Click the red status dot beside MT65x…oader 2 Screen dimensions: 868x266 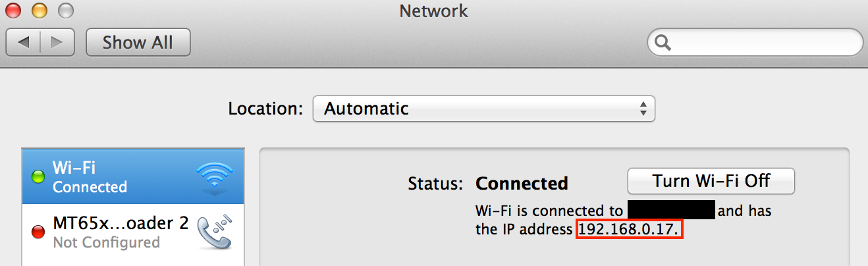pyautogui.click(x=38, y=231)
